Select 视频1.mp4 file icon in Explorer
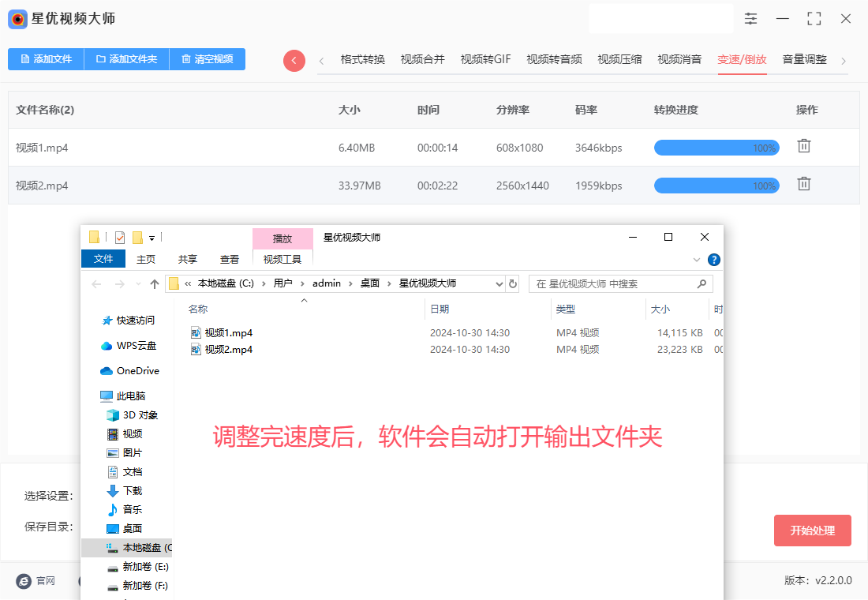The height and width of the screenshot is (600, 868). point(196,333)
